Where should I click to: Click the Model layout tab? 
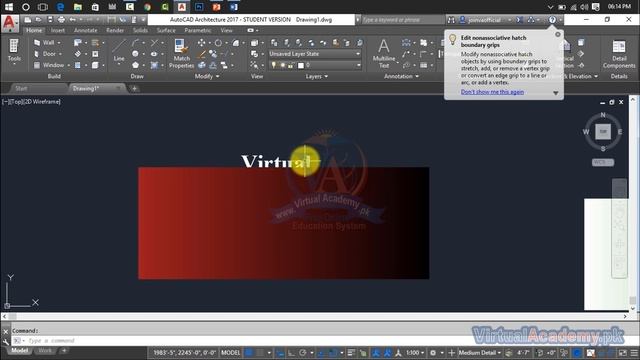[19, 351]
